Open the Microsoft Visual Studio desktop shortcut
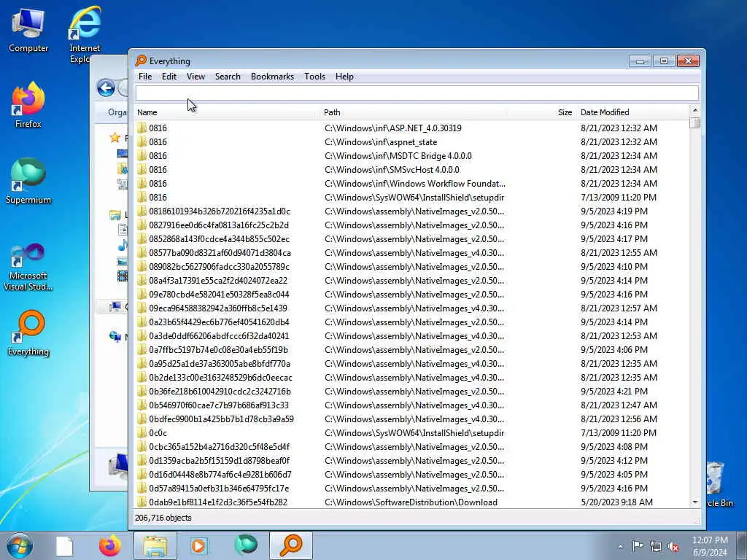The height and width of the screenshot is (560, 747). coord(28,267)
